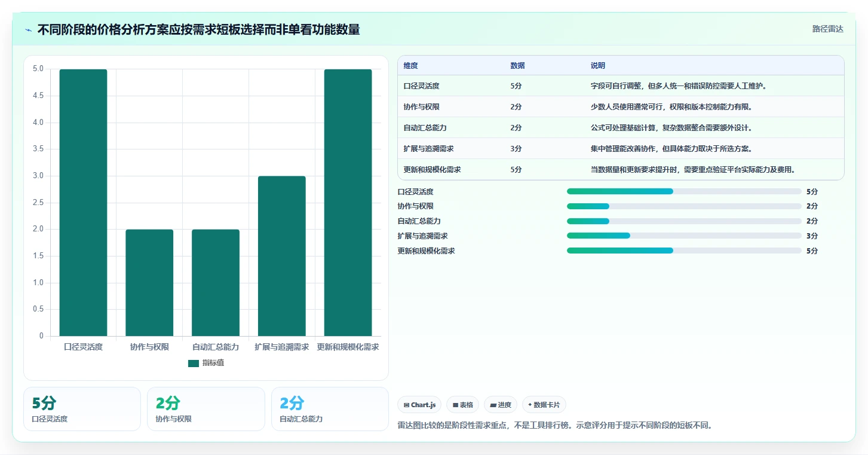Click the 说明 table column header
Screen dimensions: 868x455
coord(598,66)
